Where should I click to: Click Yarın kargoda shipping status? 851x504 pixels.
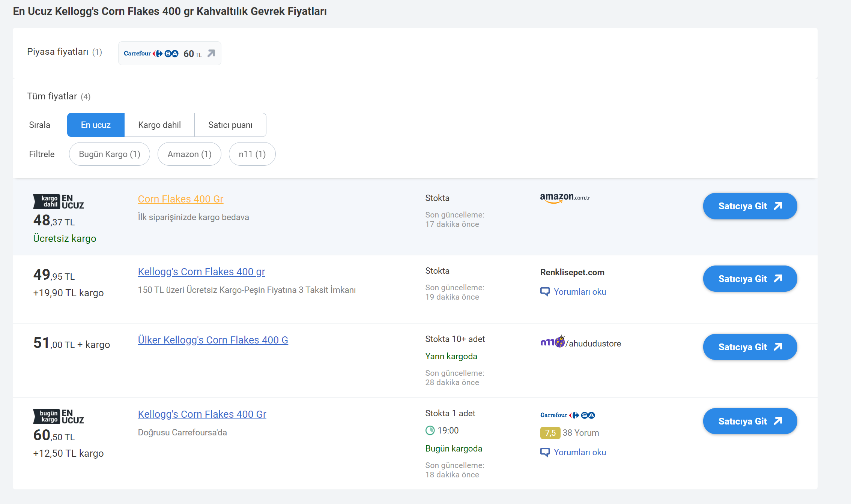(451, 356)
